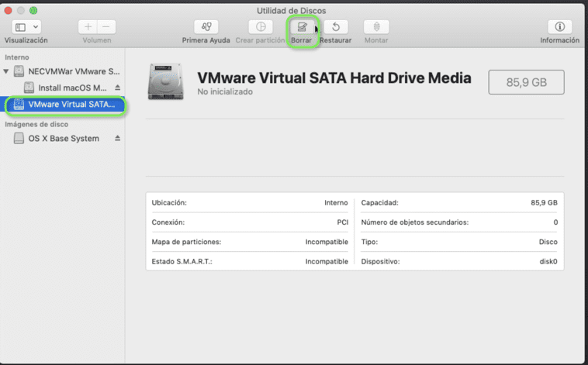Eject the Install macOS M... volume
Image resolution: width=588 pixels, height=365 pixels.
117,88
